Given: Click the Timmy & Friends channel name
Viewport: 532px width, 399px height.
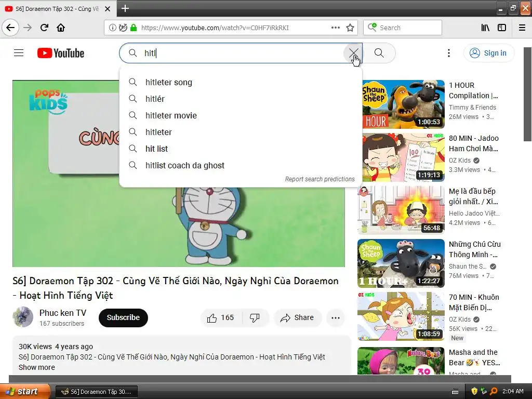Looking at the screenshot, I should 472,107.
